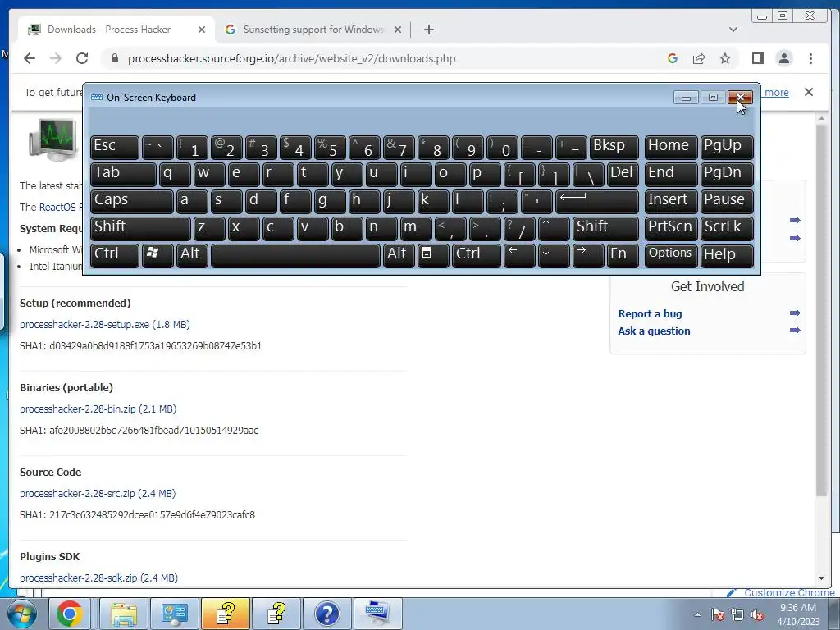
Task: Click the Help key on keyboard
Action: (x=727, y=254)
